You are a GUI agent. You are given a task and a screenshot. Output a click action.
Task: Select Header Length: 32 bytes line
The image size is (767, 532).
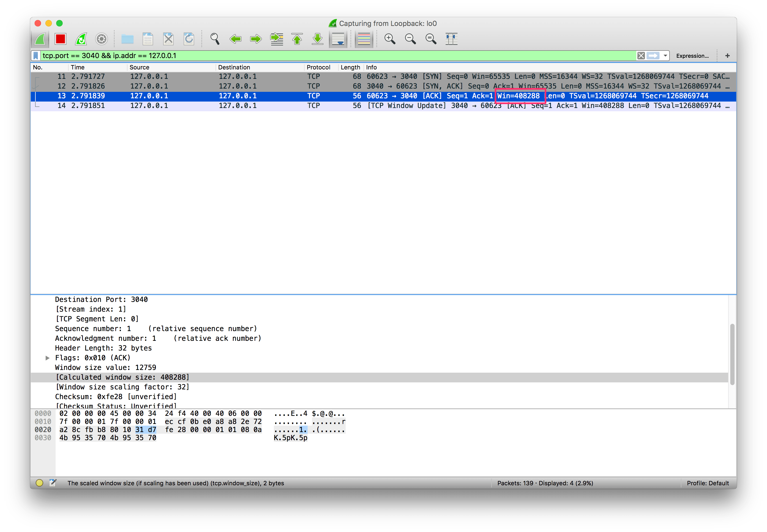point(379,348)
